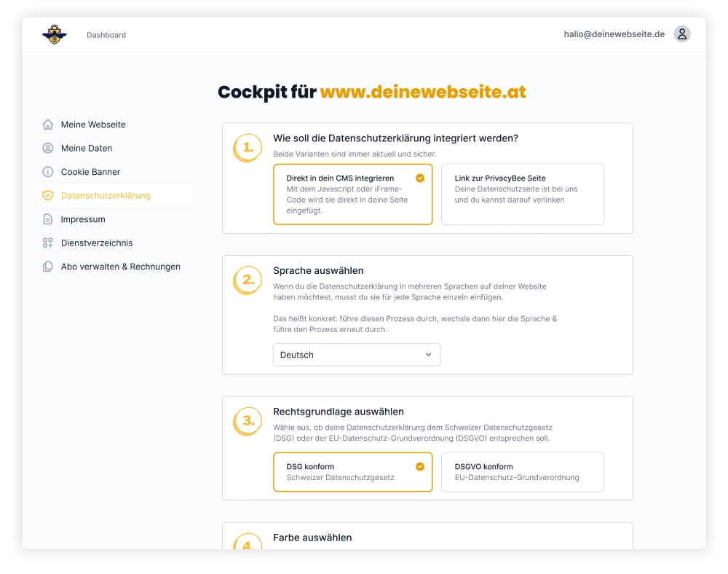Click the copy icon beside Abo verwalten
The height and width of the screenshot is (574, 728).
click(48, 267)
